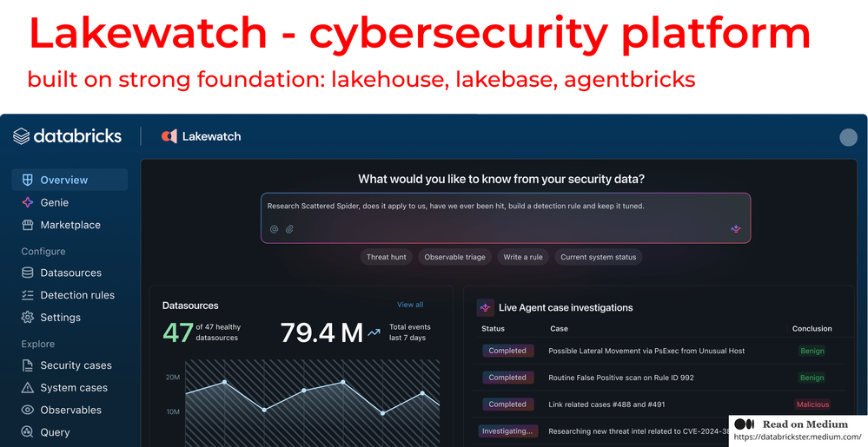Click the attachment paperclip icon
The width and height of the screenshot is (868, 447).
click(290, 229)
